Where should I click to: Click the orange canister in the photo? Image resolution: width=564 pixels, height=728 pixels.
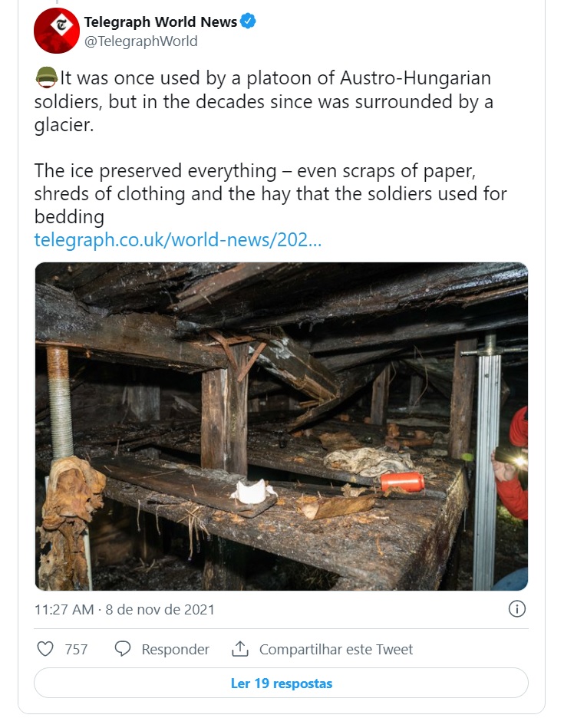tap(402, 482)
